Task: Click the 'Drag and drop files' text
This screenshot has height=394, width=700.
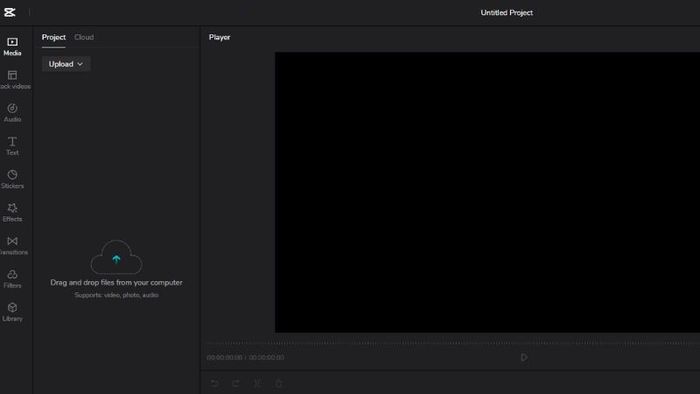Action: click(x=116, y=282)
